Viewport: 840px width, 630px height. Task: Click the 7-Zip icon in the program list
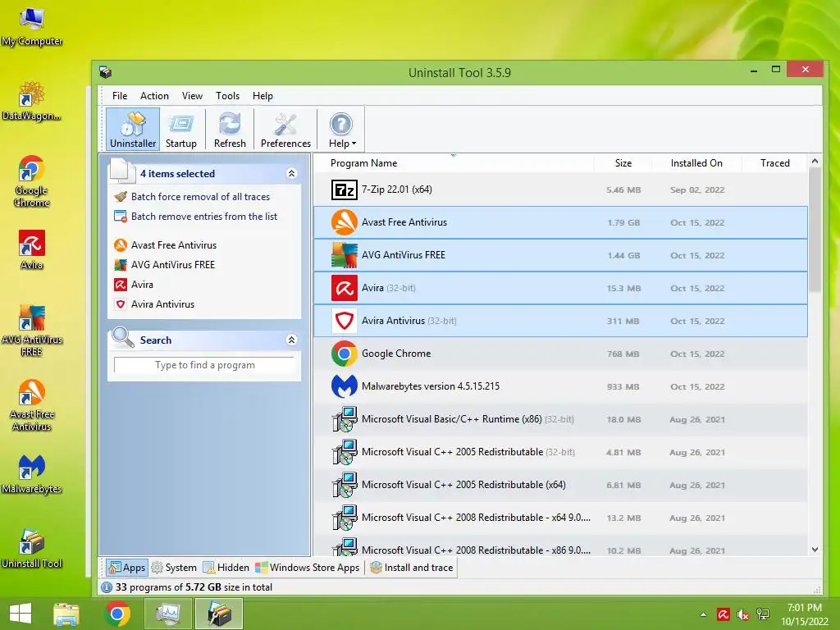tap(344, 189)
